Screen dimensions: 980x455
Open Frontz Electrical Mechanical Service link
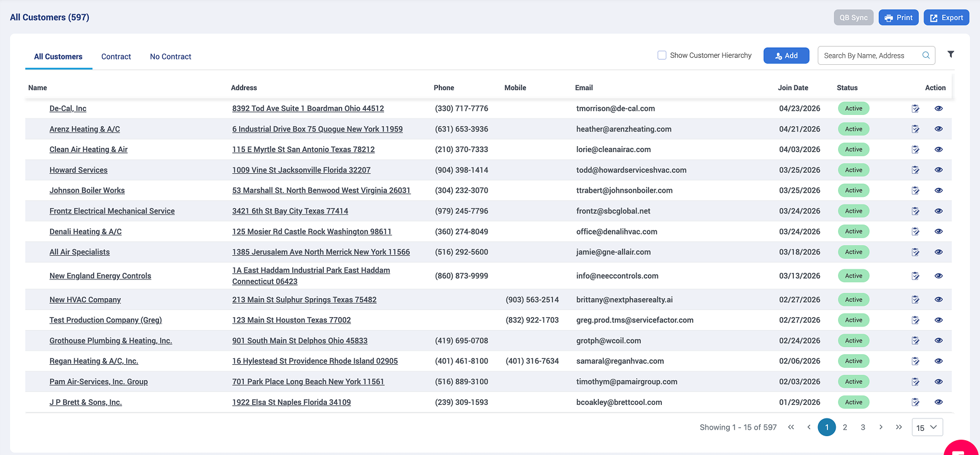[x=112, y=211]
